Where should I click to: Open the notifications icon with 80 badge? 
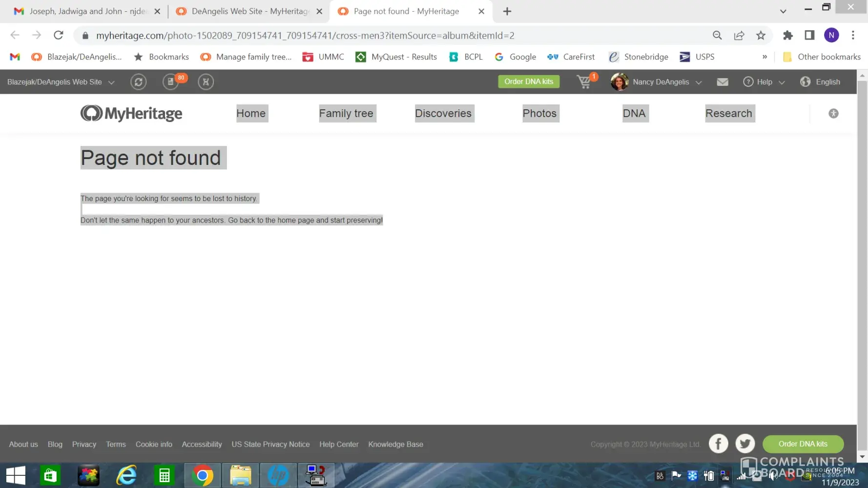click(x=171, y=81)
